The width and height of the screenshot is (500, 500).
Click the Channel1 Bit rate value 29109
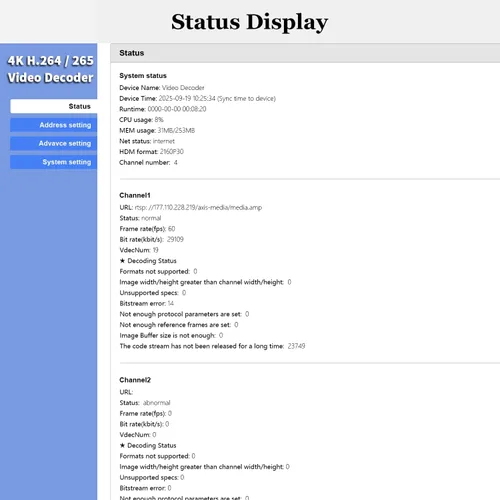click(175, 239)
